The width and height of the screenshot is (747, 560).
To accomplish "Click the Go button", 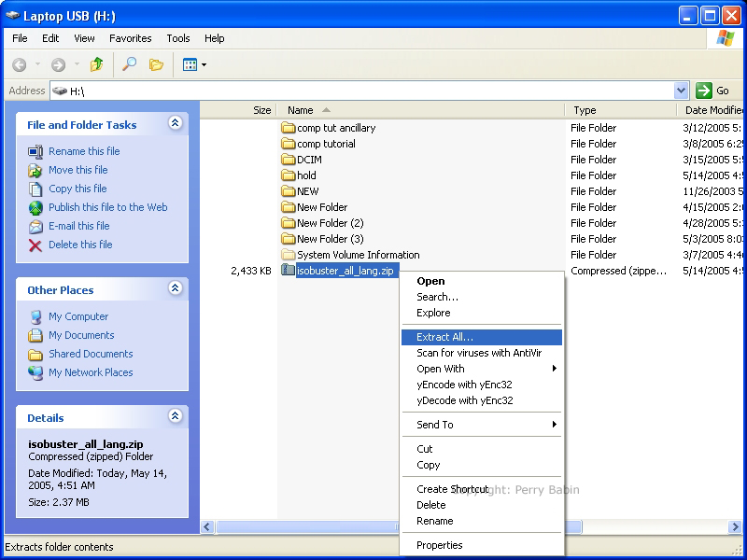I will pos(713,91).
